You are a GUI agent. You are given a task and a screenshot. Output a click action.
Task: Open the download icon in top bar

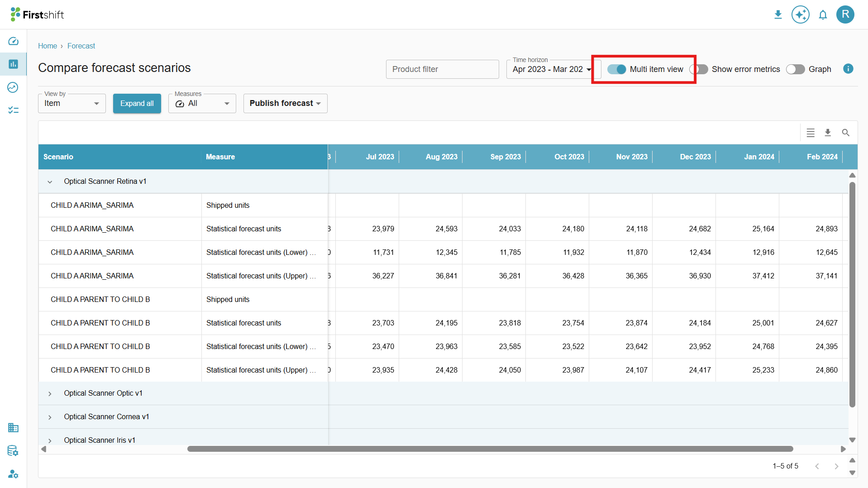click(778, 15)
